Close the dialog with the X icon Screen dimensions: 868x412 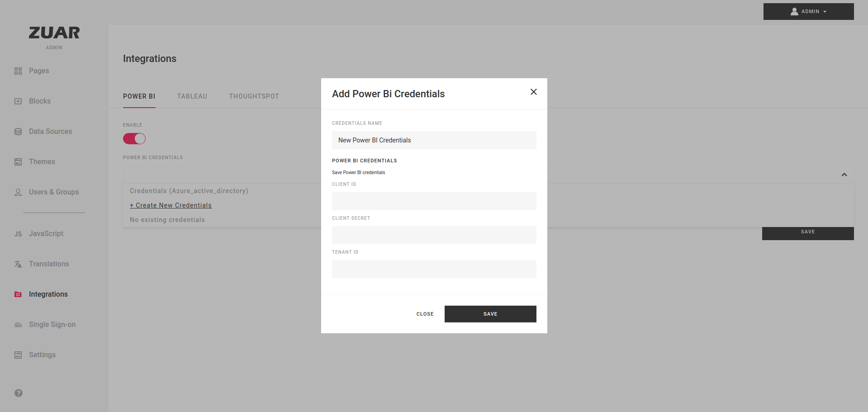(x=534, y=92)
